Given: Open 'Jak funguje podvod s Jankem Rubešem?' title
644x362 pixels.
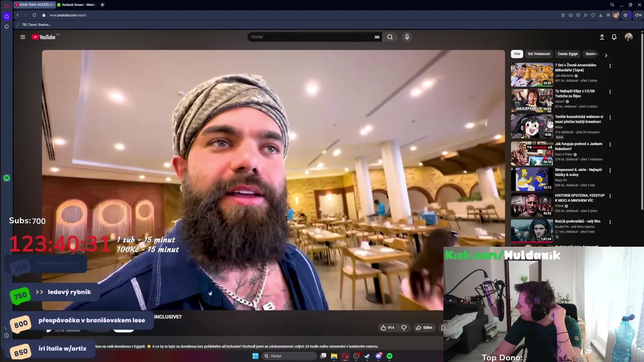Looking at the screenshot, I should point(579,146).
